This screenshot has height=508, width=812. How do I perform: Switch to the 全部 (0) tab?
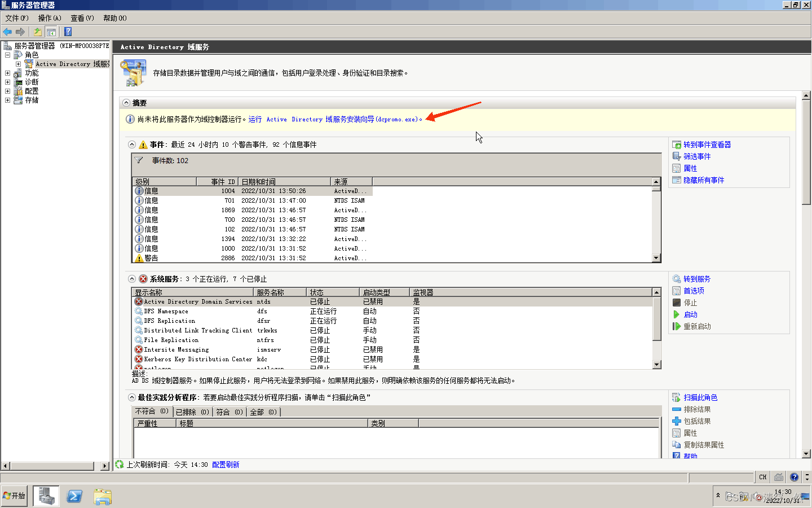263,412
